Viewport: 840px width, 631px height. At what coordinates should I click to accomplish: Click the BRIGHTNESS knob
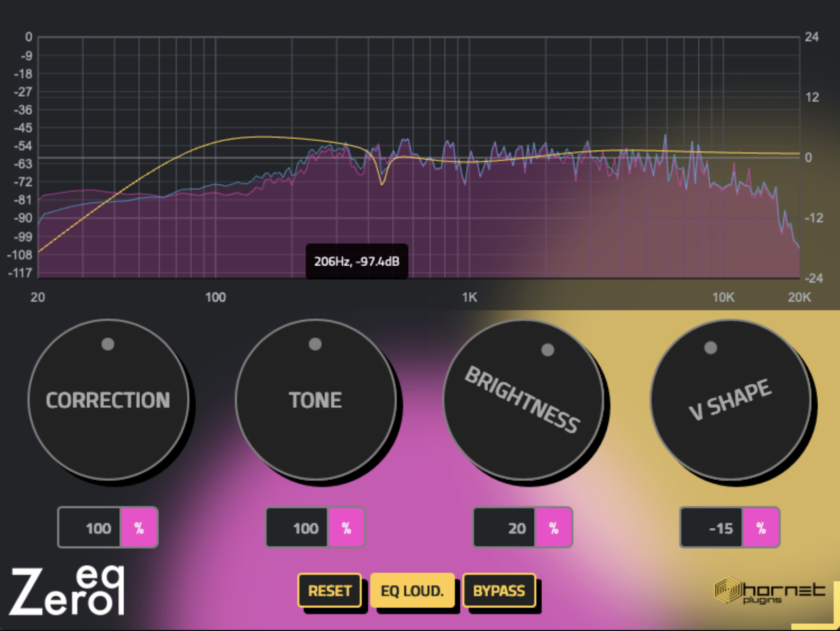tap(523, 400)
